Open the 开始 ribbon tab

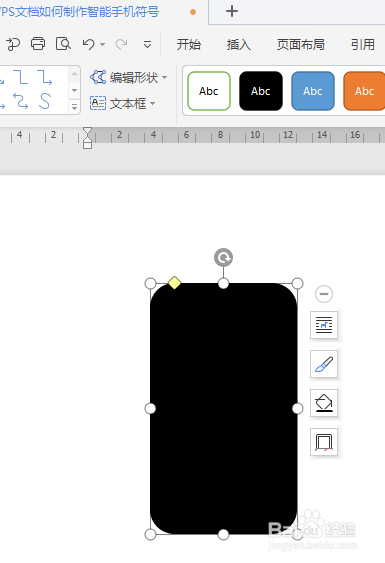pos(189,45)
